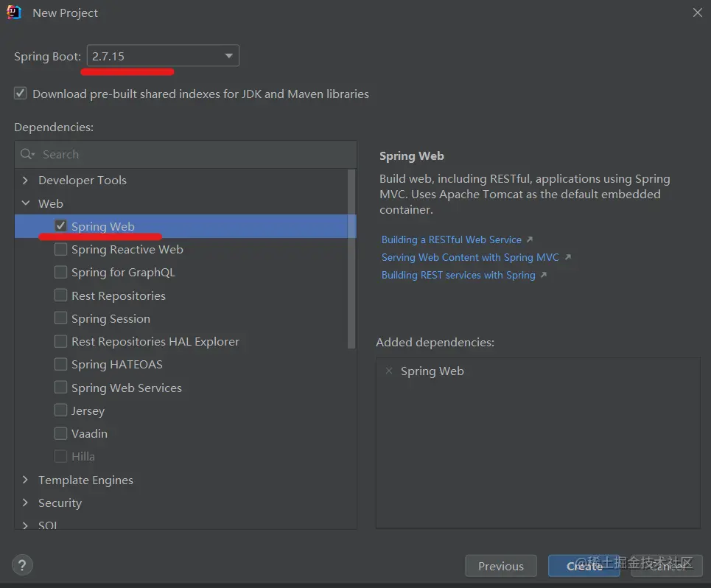Open Serving Web Content with Spring MVC link

click(470, 257)
